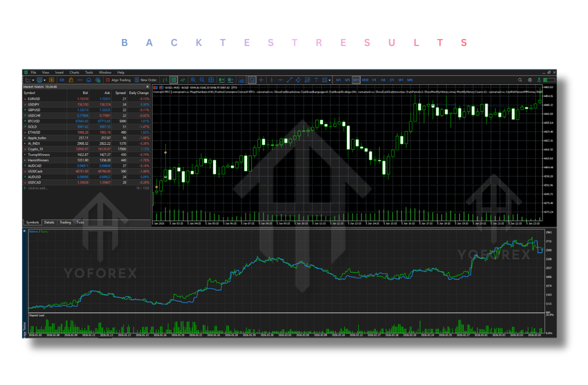Open the Charts menu
Viewport: 588px width, 385px height.
coord(74,72)
